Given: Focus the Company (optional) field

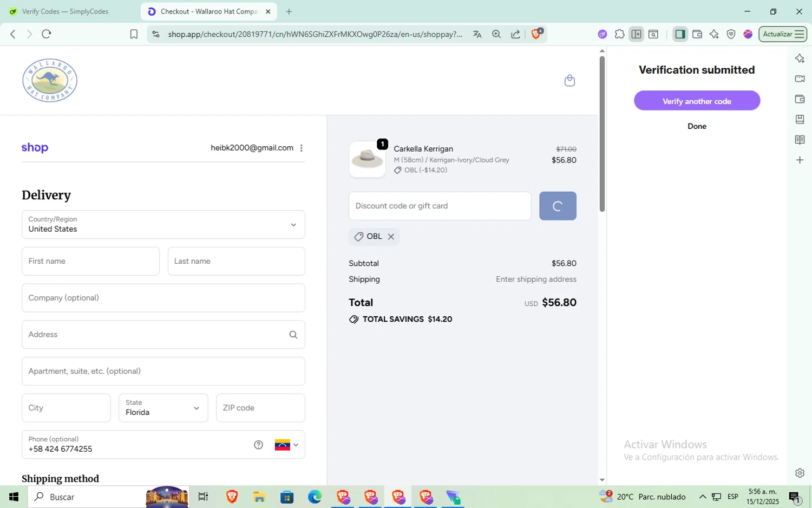Looking at the screenshot, I should (163, 298).
